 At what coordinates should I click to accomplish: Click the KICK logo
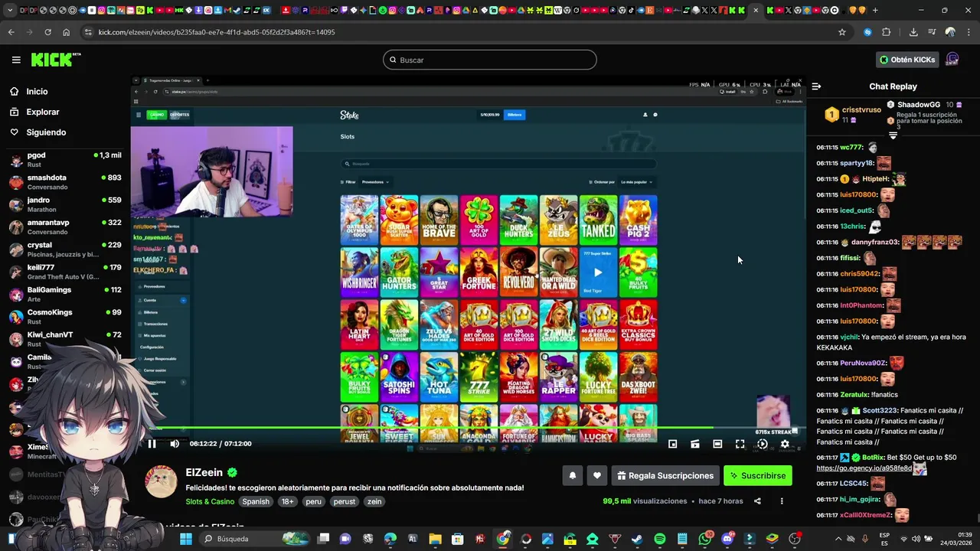pyautogui.click(x=55, y=60)
